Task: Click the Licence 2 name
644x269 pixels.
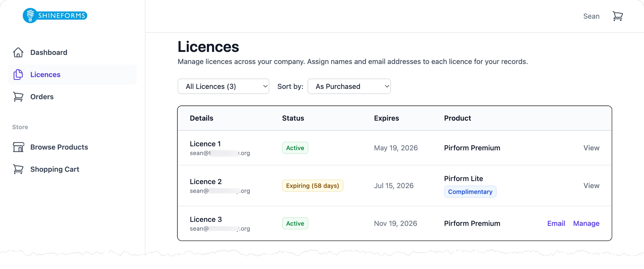Action: [206, 182]
